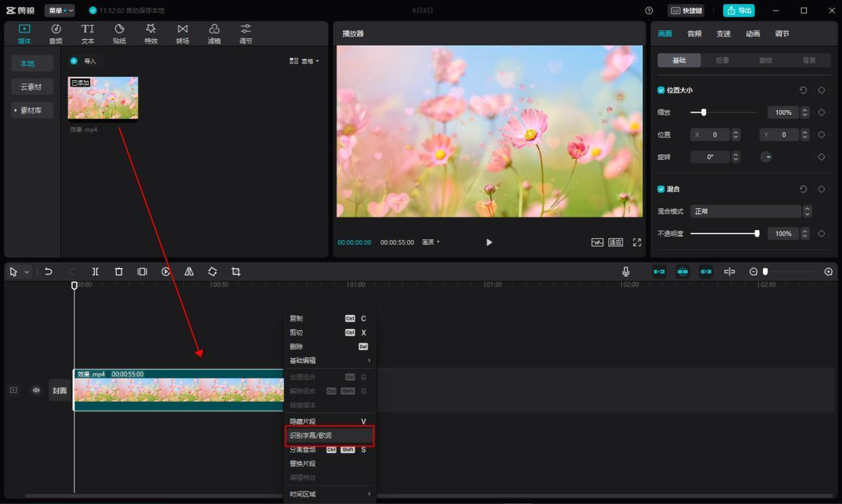This screenshot has width=842, height=504.
Task: Mute the video track speaker icon
Action: point(36,390)
